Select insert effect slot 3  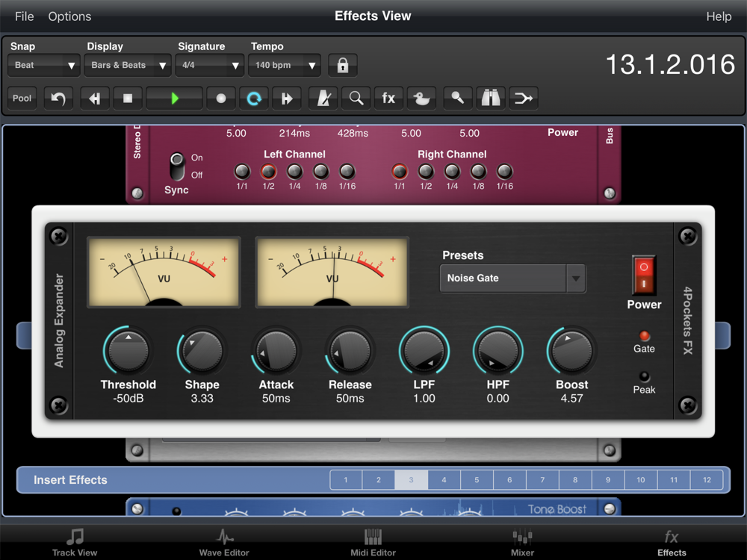(x=411, y=480)
